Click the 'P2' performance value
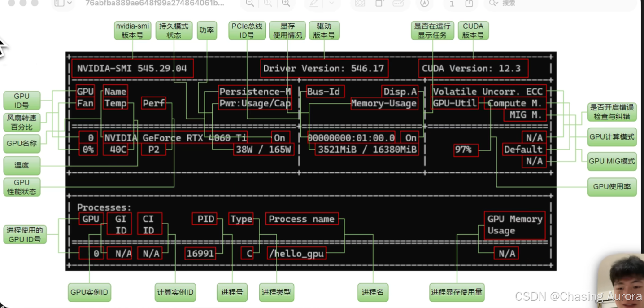 coord(154,149)
